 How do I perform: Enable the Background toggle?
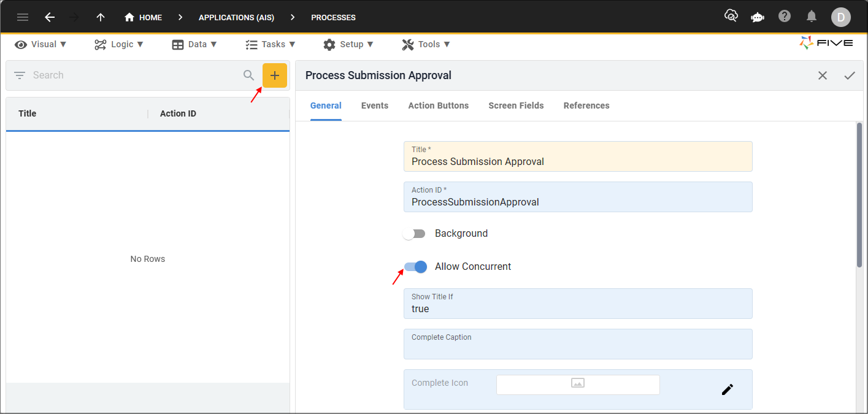point(415,233)
